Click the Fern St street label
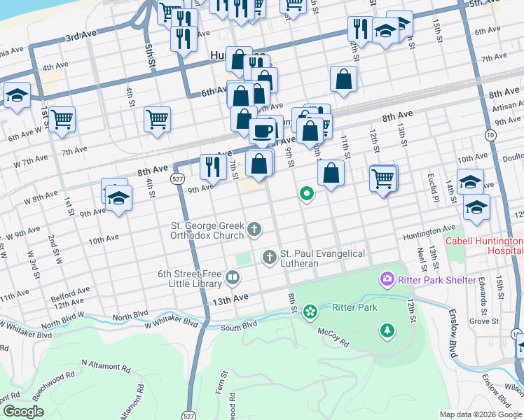The height and width of the screenshot is (420, 524). pyautogui.click(x=221, y=382)
